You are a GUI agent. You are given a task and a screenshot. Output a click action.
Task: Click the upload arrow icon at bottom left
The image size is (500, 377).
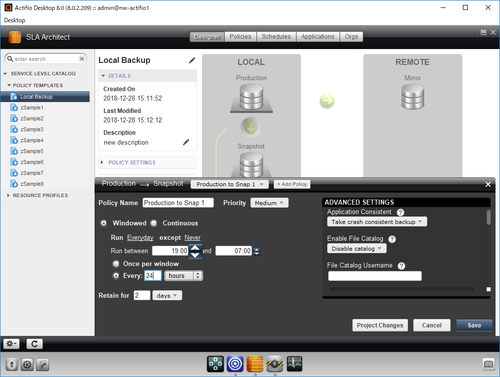point(12,364)
